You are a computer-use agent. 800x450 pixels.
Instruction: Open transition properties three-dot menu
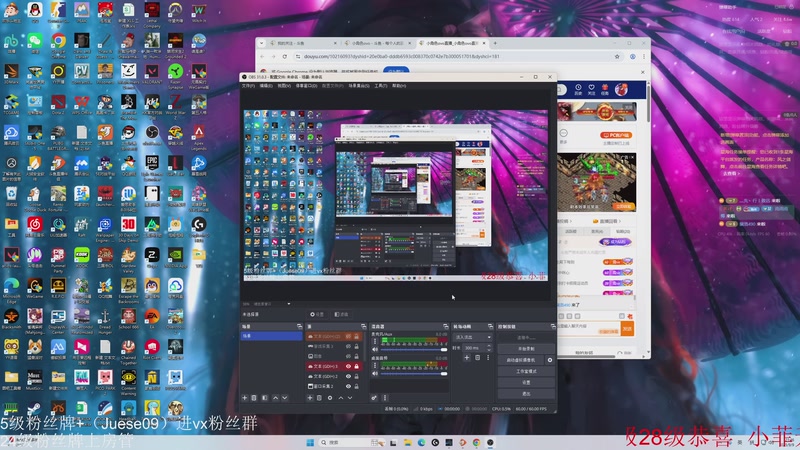pyautogui.click(x=488, y=358)
